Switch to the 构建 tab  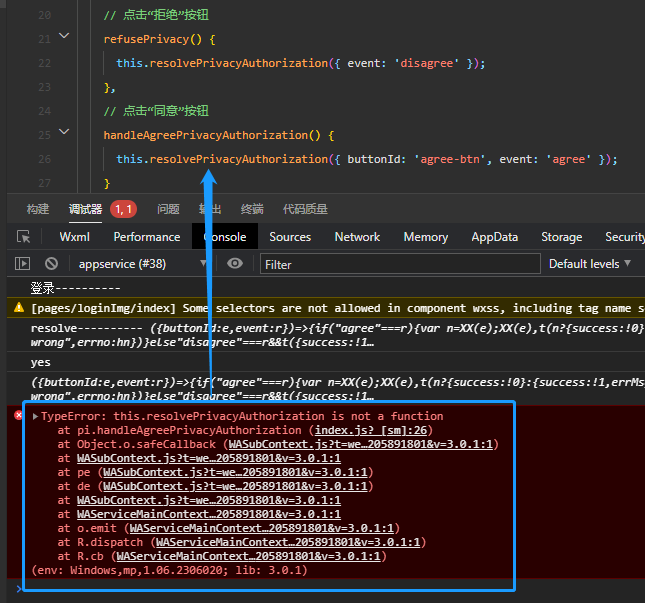38,209
